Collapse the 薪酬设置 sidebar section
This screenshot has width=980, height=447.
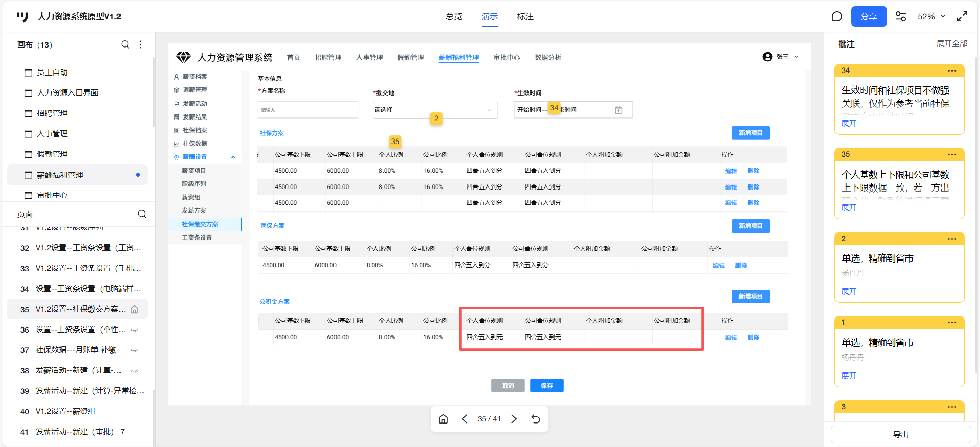[x=233, y=157]
